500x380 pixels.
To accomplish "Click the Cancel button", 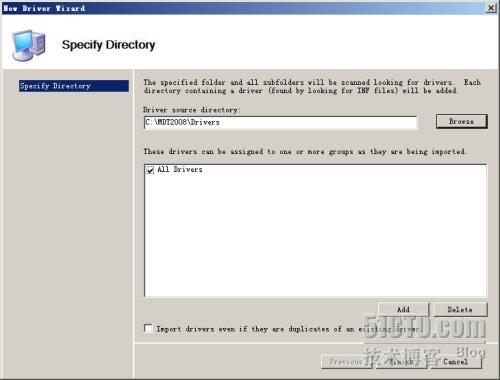I will click(x=456, y=362).
